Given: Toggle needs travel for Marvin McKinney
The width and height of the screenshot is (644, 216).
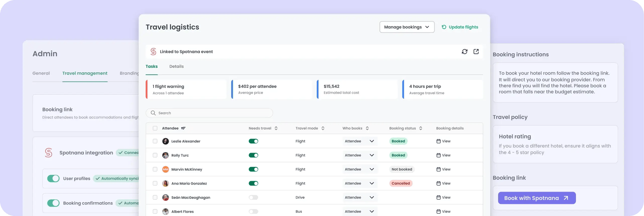Looking at the screenshot, I should tap(253, 169).
